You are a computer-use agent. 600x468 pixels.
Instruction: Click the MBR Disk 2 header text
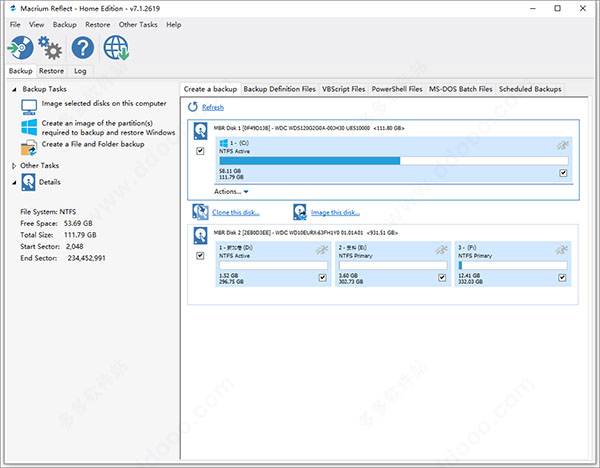[x=305, y=233]
